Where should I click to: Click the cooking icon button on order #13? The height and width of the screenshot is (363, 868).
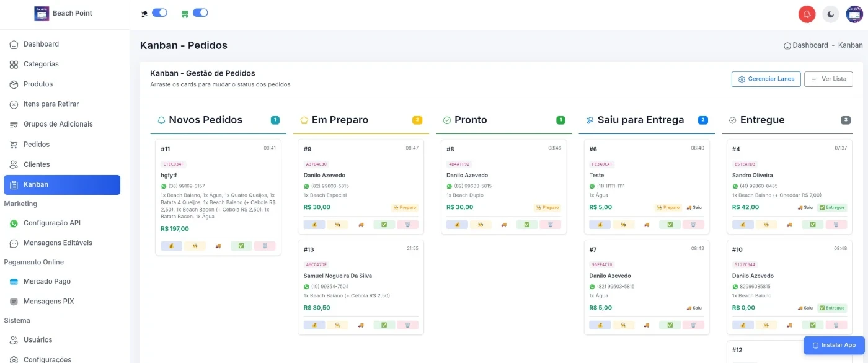click(337, 325)
